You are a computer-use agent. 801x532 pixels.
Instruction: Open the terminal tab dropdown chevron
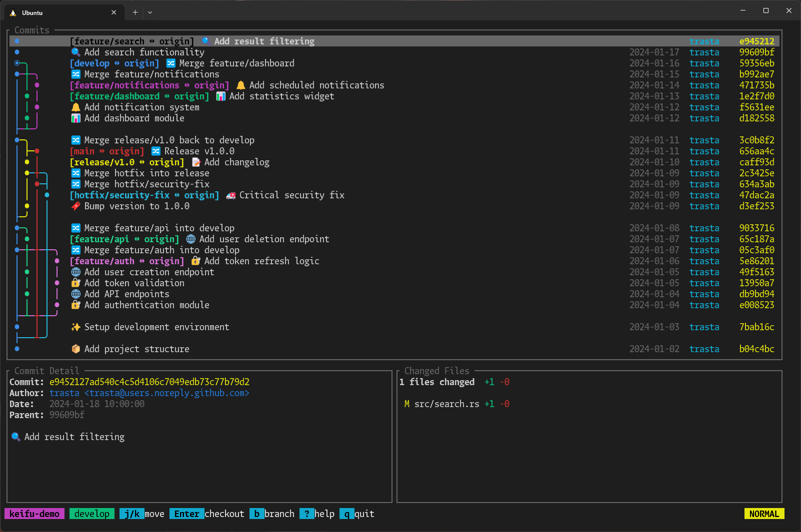(x=149, y=12)
